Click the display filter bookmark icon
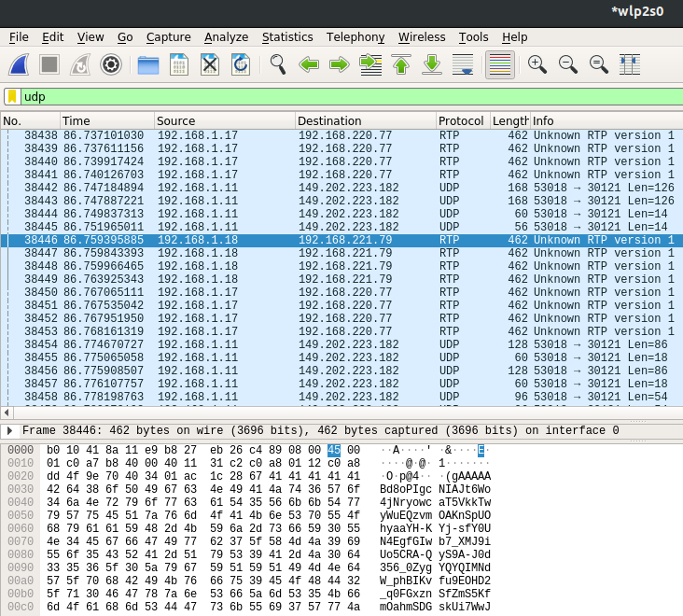This screenshot has width=683, height=616. point(12,96)
